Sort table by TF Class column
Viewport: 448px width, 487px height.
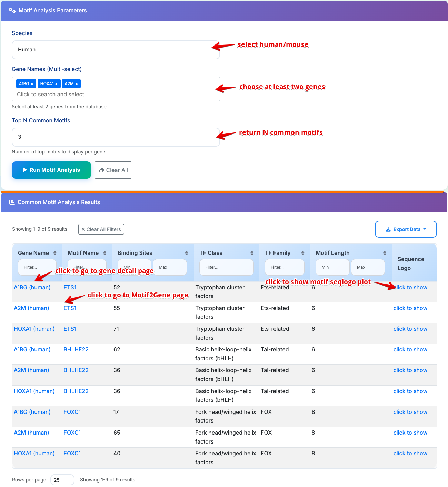252,253
